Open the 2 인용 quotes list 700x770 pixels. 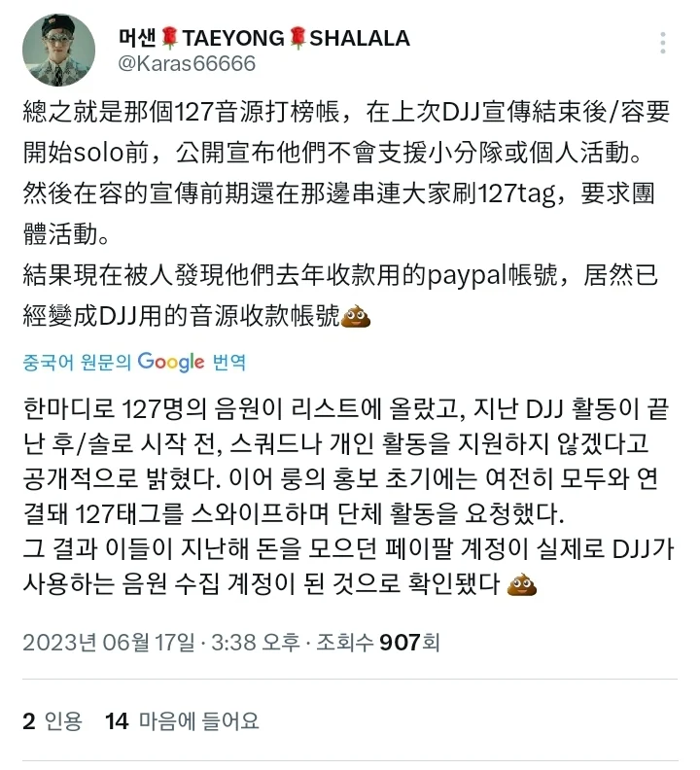pyautogui.click(x=52, y=721)
